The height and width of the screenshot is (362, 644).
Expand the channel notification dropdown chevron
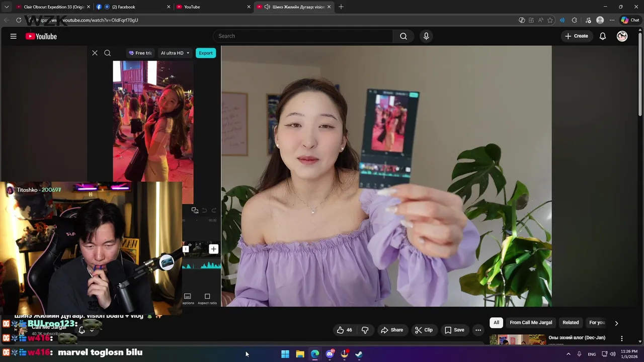pyautogui.click(x=92, y=330)
